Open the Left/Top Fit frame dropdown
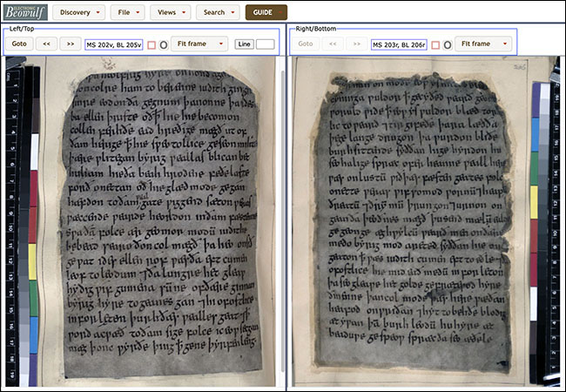 [x=199, y=44]
